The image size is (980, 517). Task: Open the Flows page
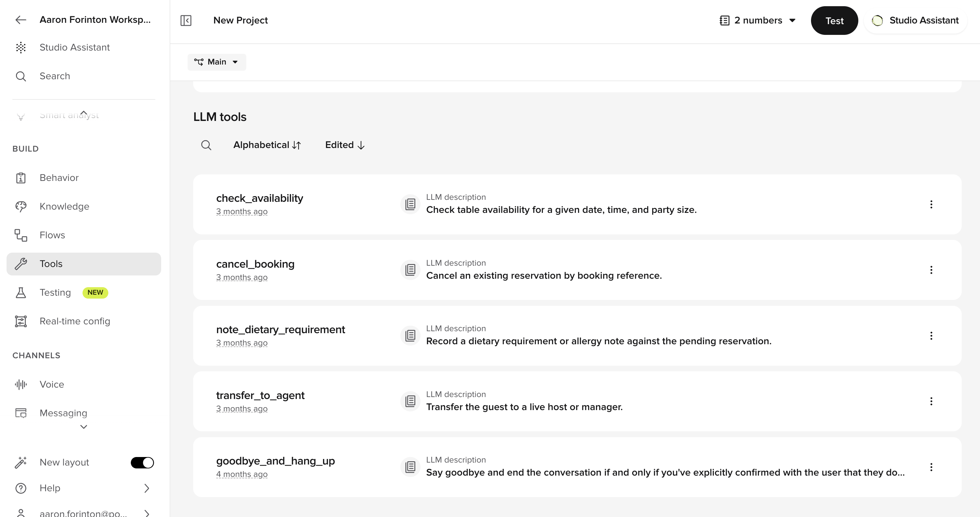tap(84, 235)
